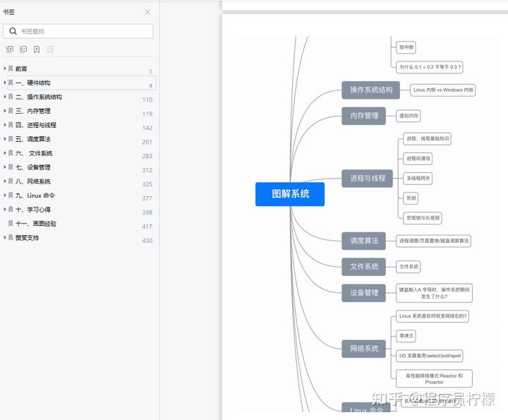Open 九、Linux 命令 bookmark

pos(35,196)
